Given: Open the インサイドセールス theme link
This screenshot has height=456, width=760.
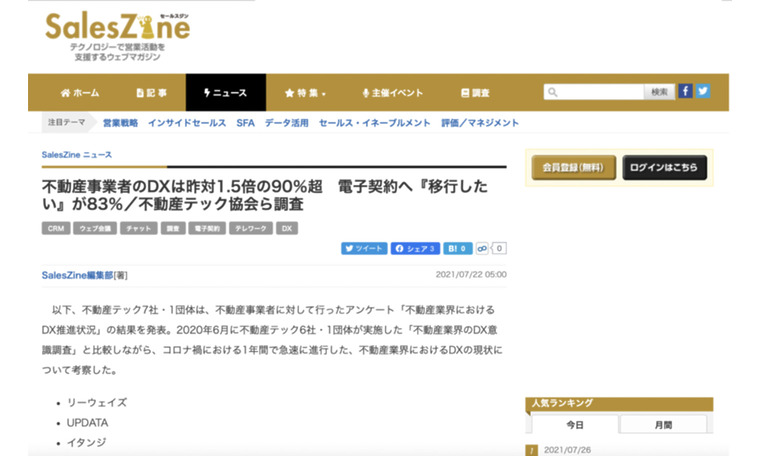Looking at the screenshot, I should 187,123.
